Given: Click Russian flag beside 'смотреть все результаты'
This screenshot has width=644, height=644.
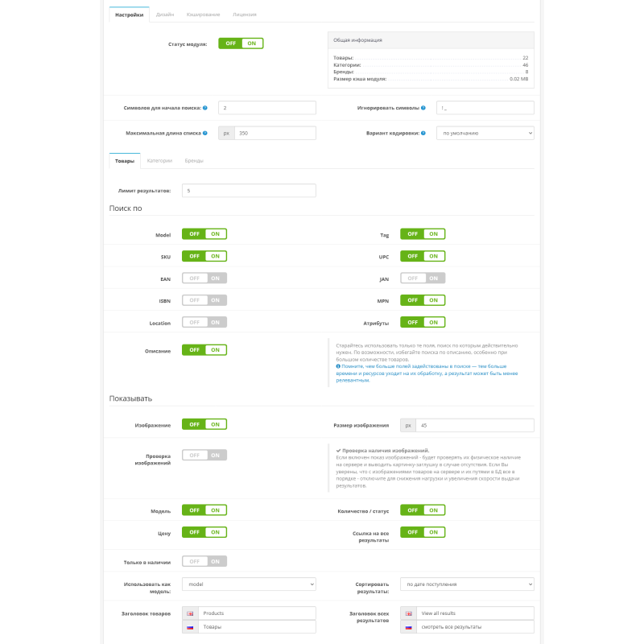Looking at the screenshot, I should 409,626.
